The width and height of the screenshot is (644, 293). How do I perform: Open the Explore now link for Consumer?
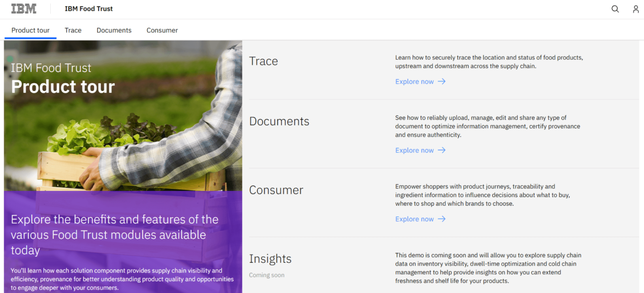[x=414, y=219]
